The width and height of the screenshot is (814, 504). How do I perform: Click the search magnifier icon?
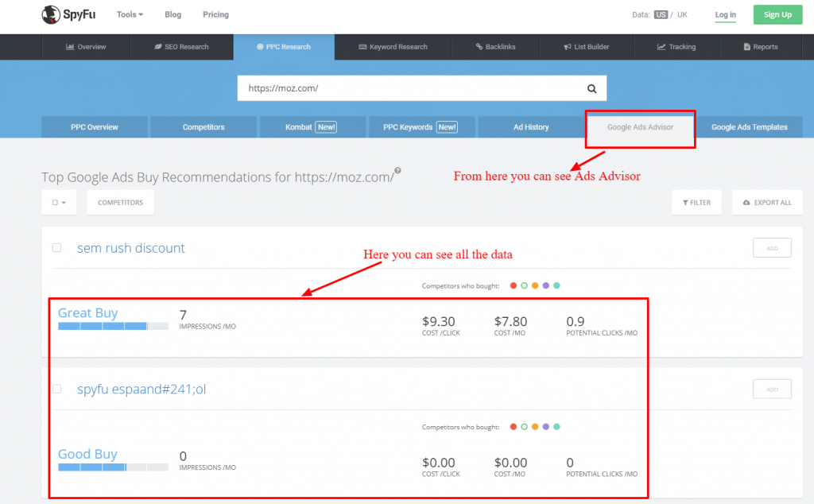[591, 89]
